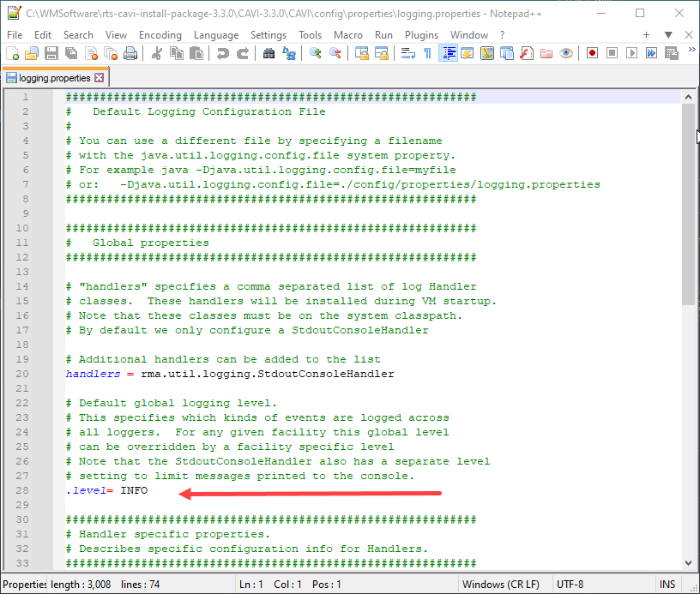This screenshot has height=594, width=700.
Task: Open Find with the binoculars icon
Action: tap(269, 53)
